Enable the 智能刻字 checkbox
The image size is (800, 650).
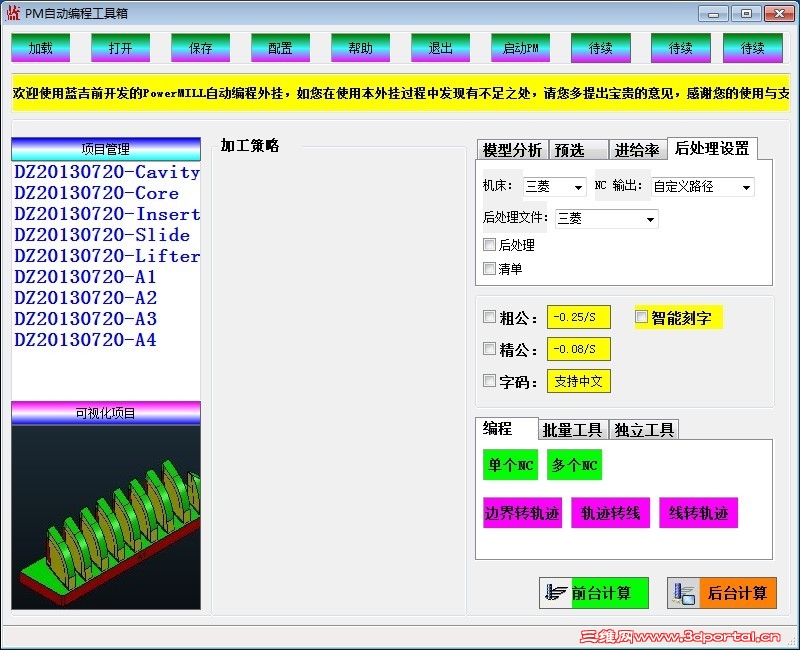tap(641, 317)
